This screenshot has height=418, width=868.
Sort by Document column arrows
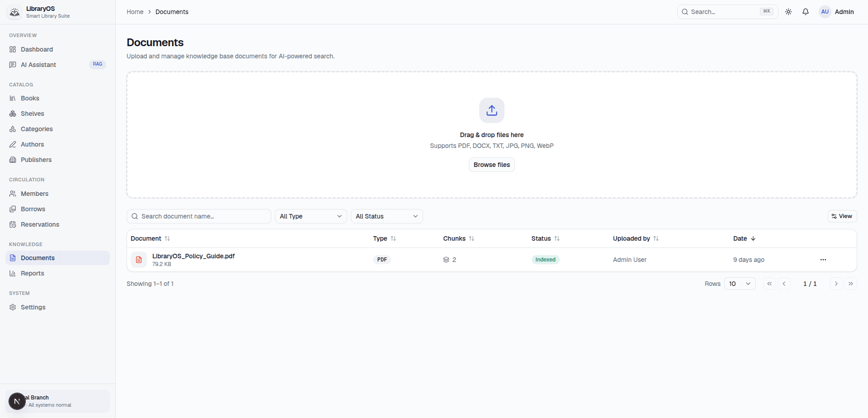[x=167, y=238]
